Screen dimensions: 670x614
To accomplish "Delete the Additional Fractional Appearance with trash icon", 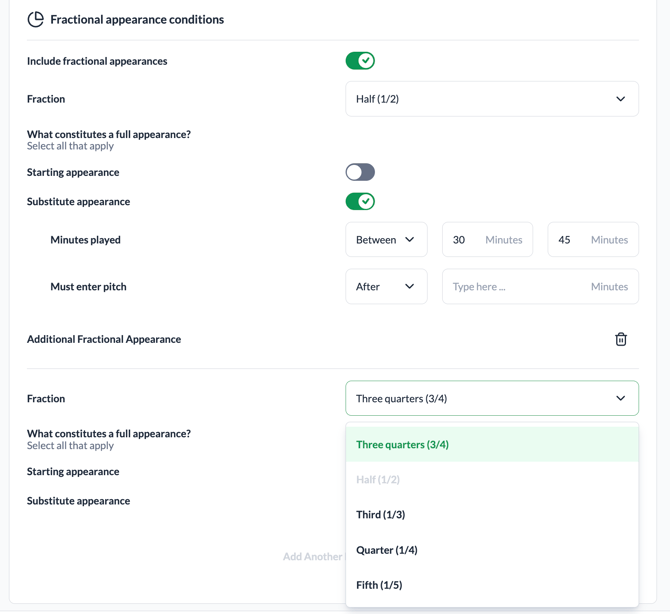I will (x=620, y=339).
